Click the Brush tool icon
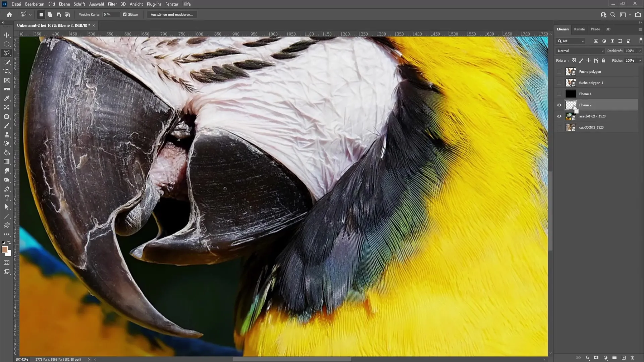644x362 pixels. pos(7,126)
